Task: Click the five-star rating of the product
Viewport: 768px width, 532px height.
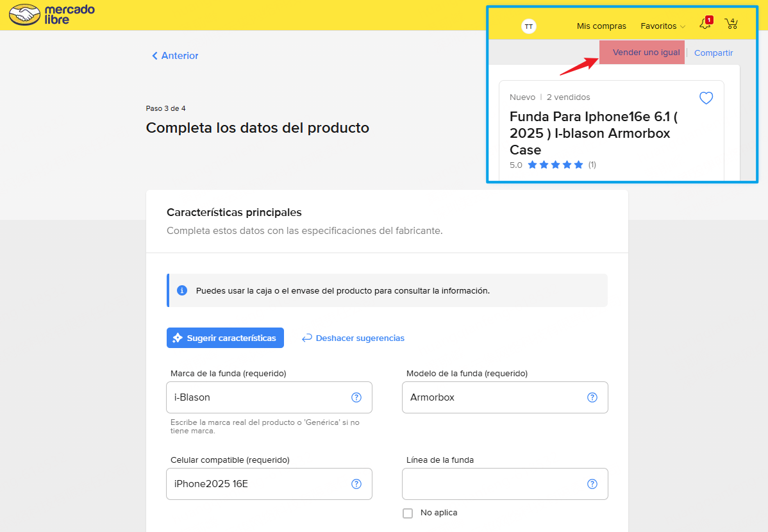Action: [555, 165]
